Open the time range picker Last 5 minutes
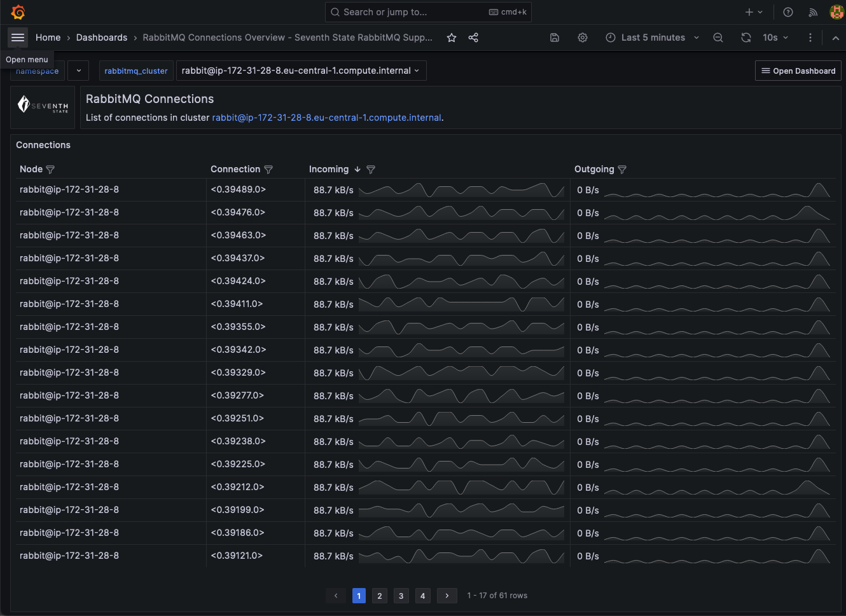Viewport: 846px width, 616px height. [652, 38]
